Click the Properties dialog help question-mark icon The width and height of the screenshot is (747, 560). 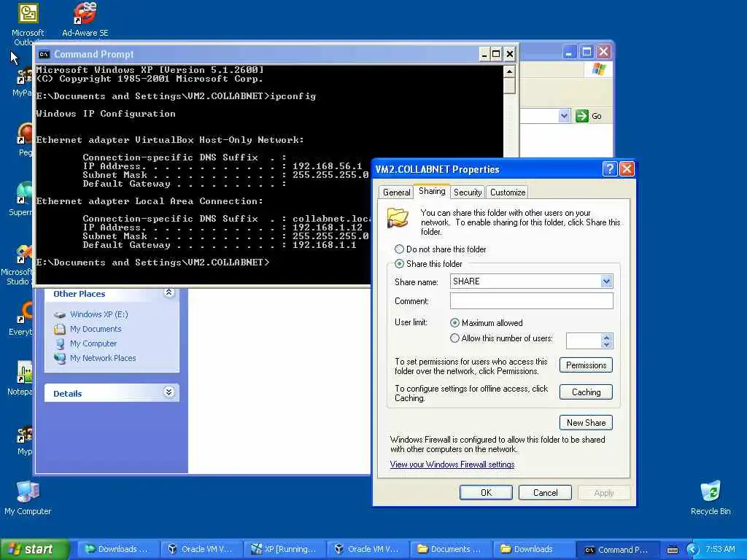click(610, 169)
